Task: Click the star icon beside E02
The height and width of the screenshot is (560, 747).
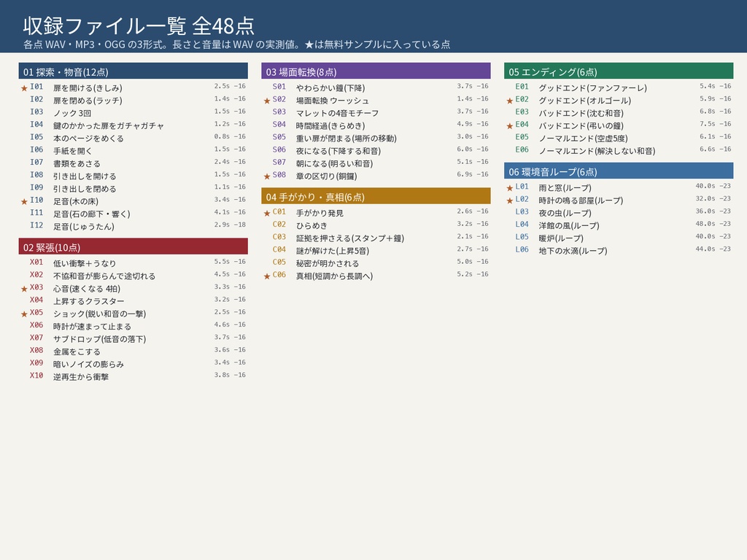Action: pos(510,101)
